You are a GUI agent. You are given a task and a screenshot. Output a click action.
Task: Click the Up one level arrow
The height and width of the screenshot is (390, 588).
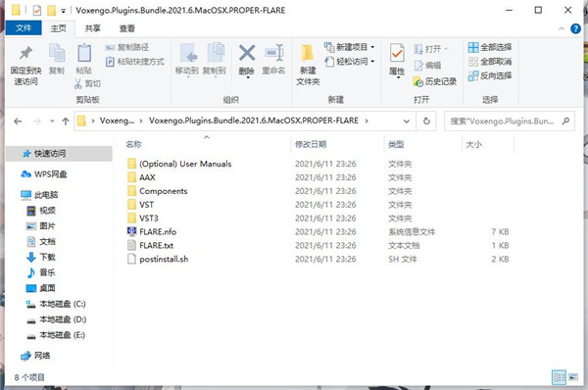(66, 122)
